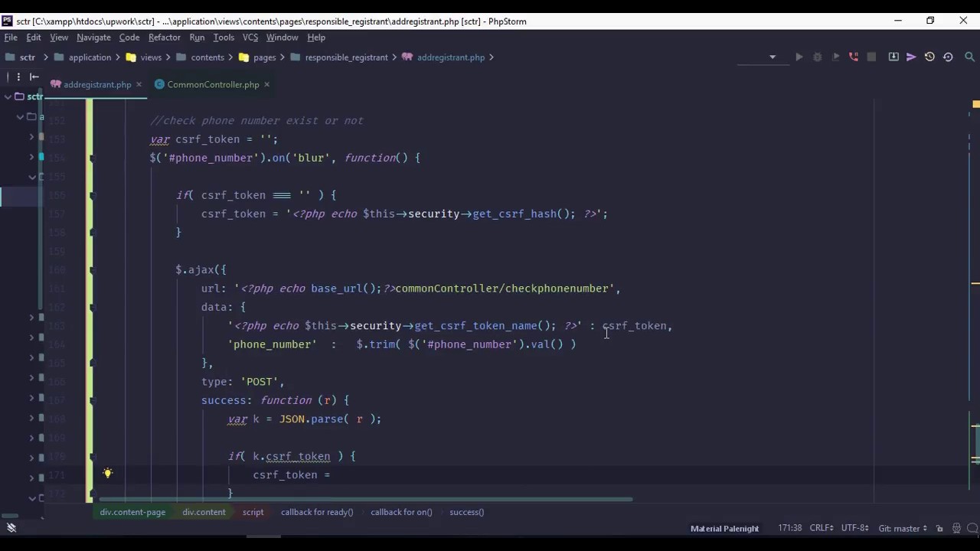Open UTF-8 encoding selector
The height and width of the screenshot is (551, 980).
click(x=855, y=528)
